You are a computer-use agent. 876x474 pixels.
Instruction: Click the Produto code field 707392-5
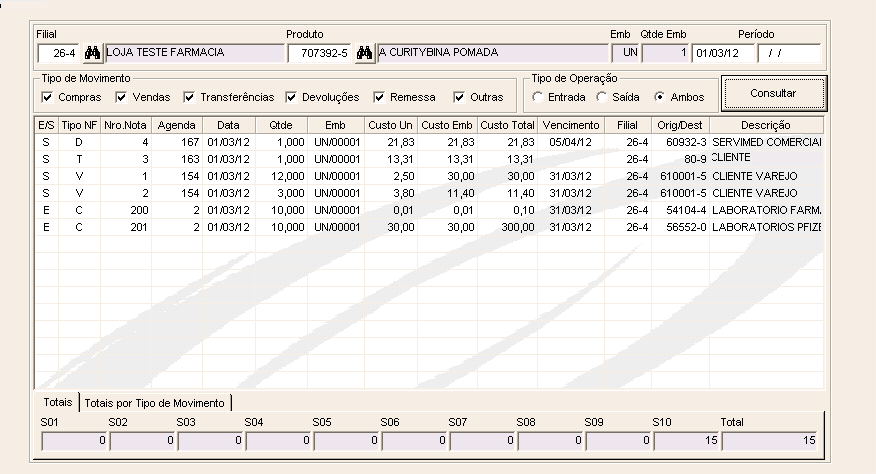pos(319,53)
